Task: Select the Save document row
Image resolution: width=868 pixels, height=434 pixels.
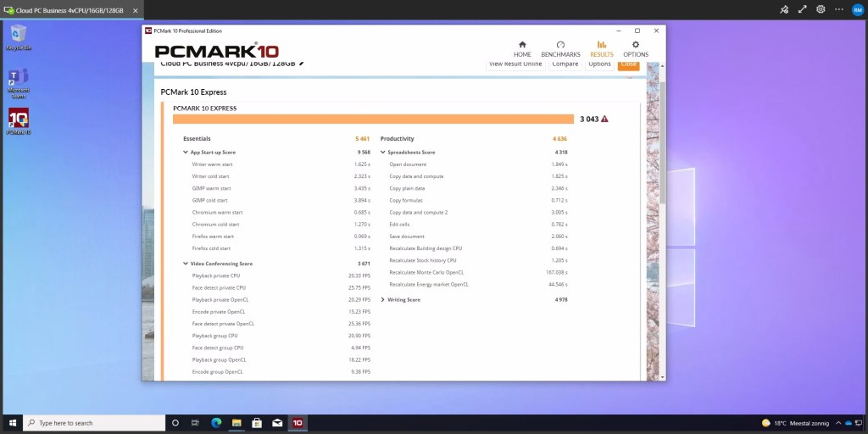Action: (478, 236)
